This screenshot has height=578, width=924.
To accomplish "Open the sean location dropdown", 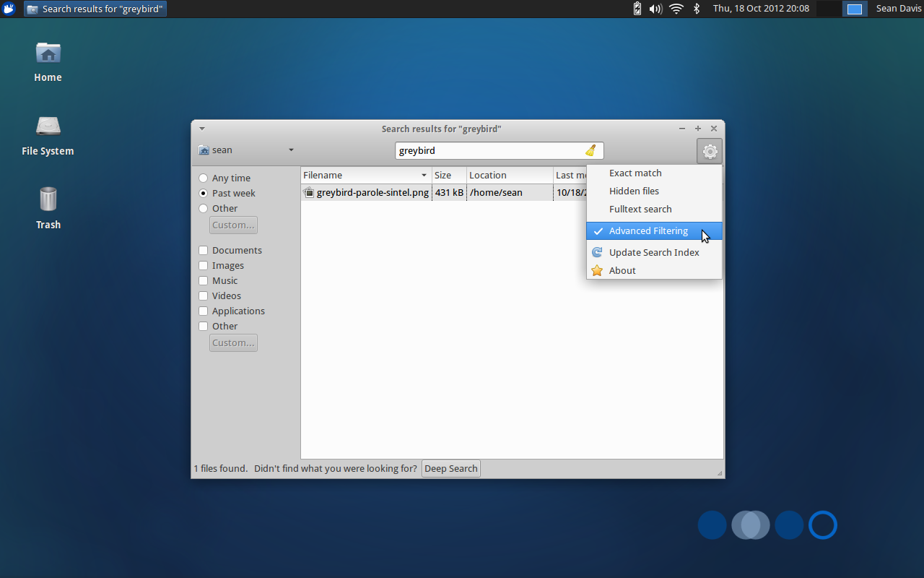I will pos(245,150).
